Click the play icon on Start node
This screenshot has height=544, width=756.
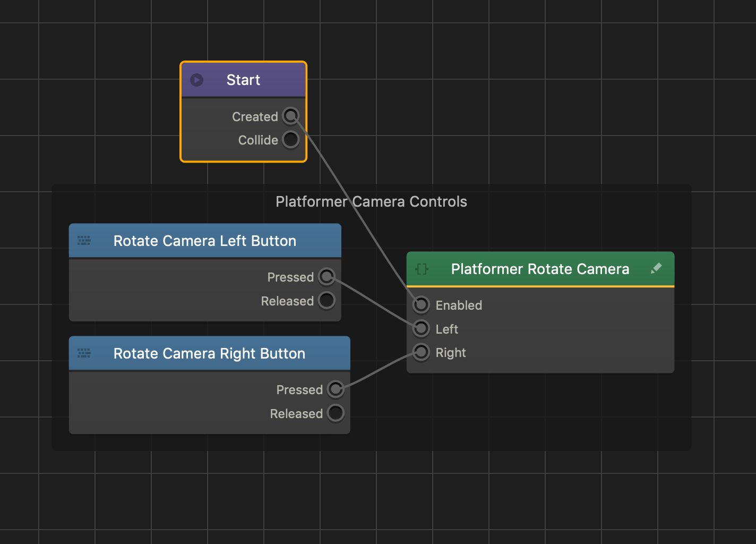click(x=197, y=80)
